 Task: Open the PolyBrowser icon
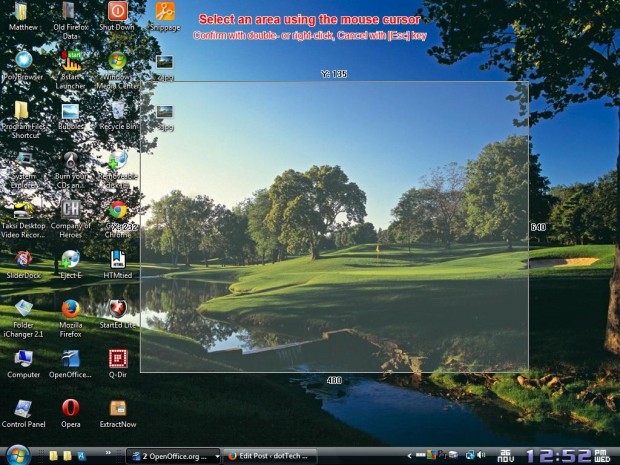22,62
